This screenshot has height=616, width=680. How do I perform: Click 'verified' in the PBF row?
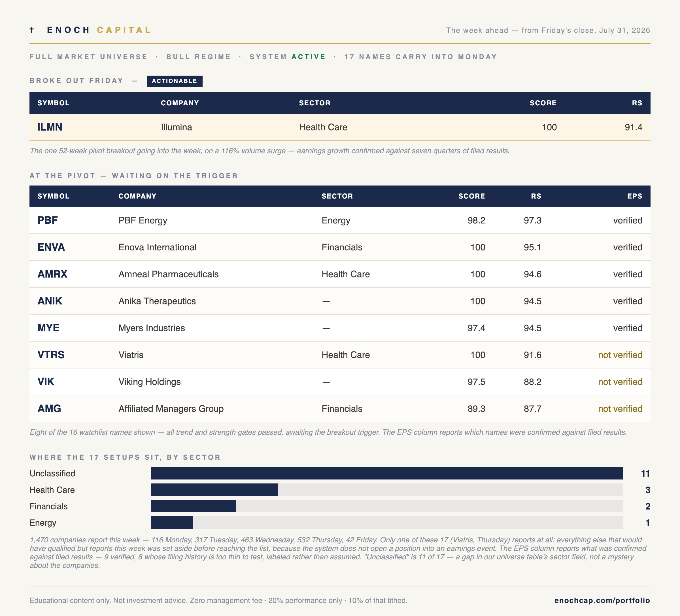pyautogui.click(x=628, y=220)
